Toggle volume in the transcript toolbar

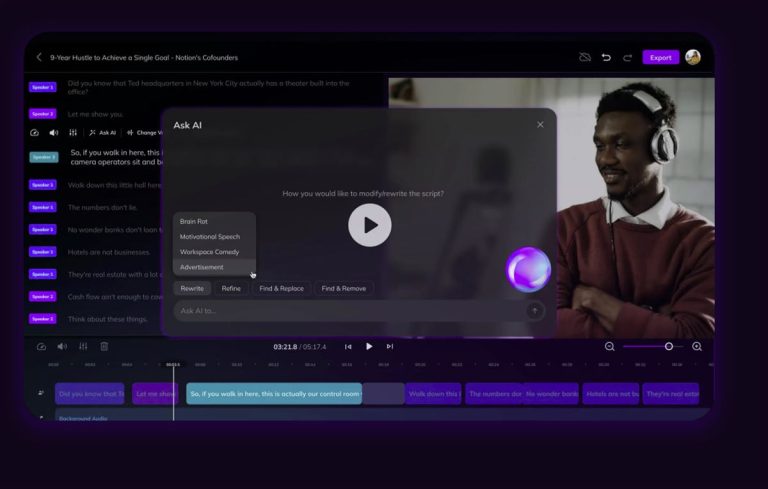pyautogui.click(x=54, y=132)
